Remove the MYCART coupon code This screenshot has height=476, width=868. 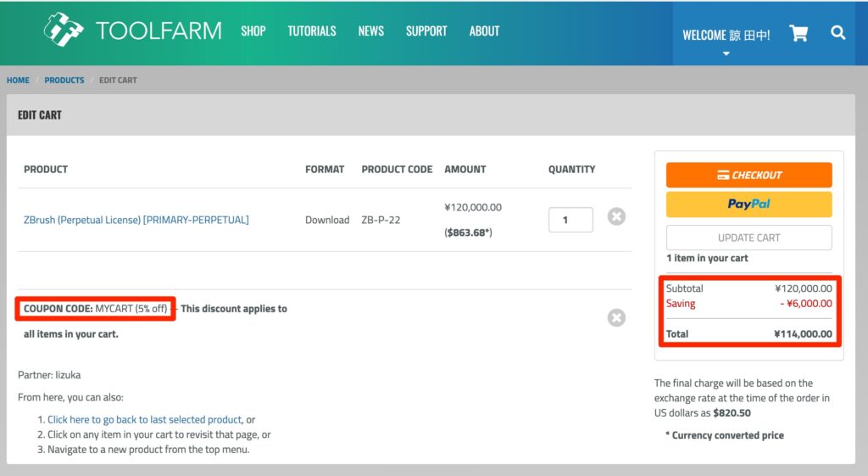pyautogui.click(x=616, y=317)
